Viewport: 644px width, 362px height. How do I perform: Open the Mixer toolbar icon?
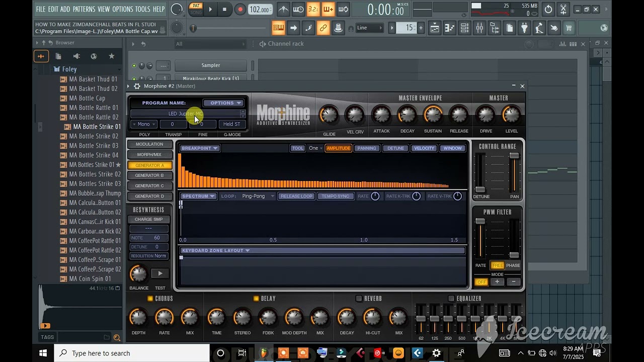pyautogui.click(x=479, y=28)
